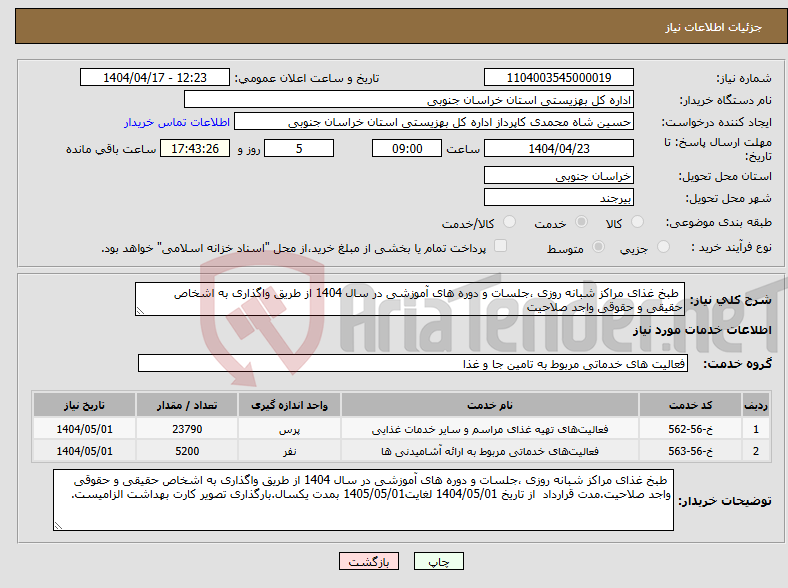Click the ردیف column header
788x588 pixels.
(x=756, y=405)
